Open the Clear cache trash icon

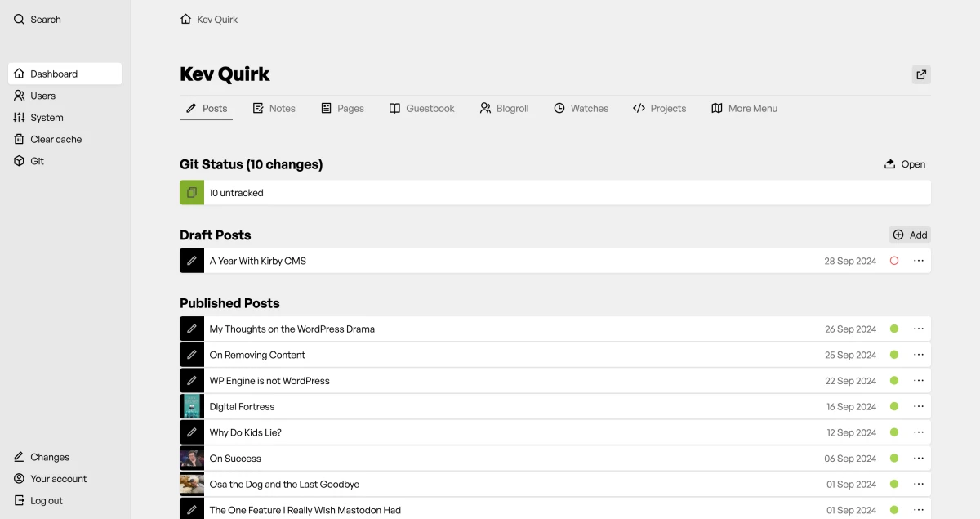[x=20, y=139]
